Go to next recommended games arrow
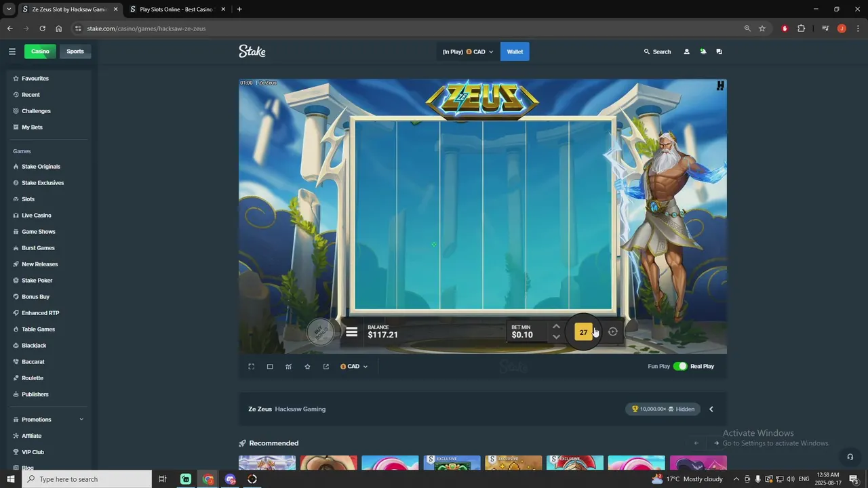 716,443
